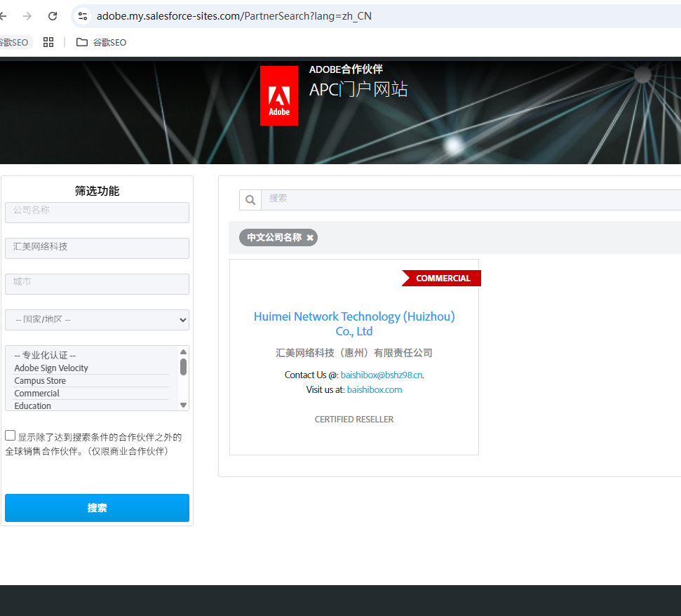Screen dimensions: 681x616
Task: Open the apps grid icon in bookmarks bar
Action: 48,42
